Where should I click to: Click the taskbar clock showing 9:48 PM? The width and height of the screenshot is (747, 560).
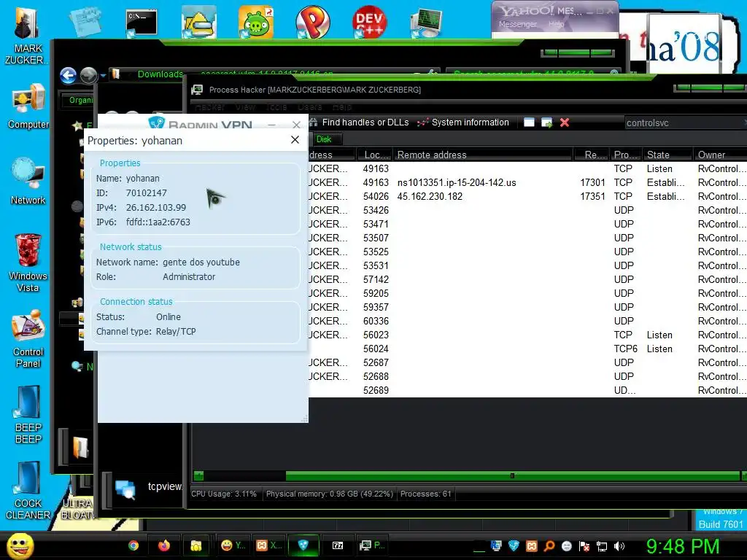(683, 546)
